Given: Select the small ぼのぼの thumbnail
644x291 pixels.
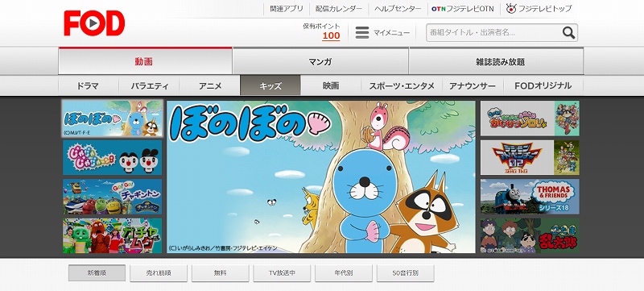Looking at the screenshot, I should [x=112, y=118].
